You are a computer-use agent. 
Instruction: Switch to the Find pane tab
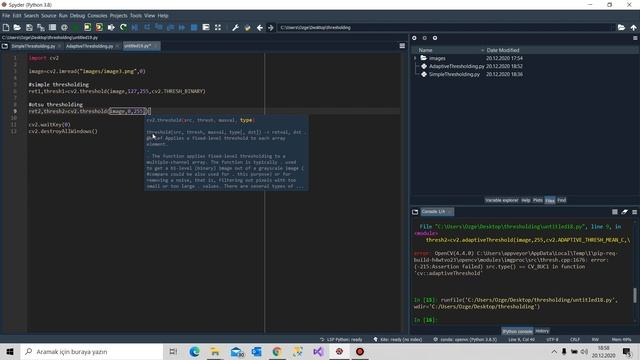pyautogui.click(x=562, y=200)
